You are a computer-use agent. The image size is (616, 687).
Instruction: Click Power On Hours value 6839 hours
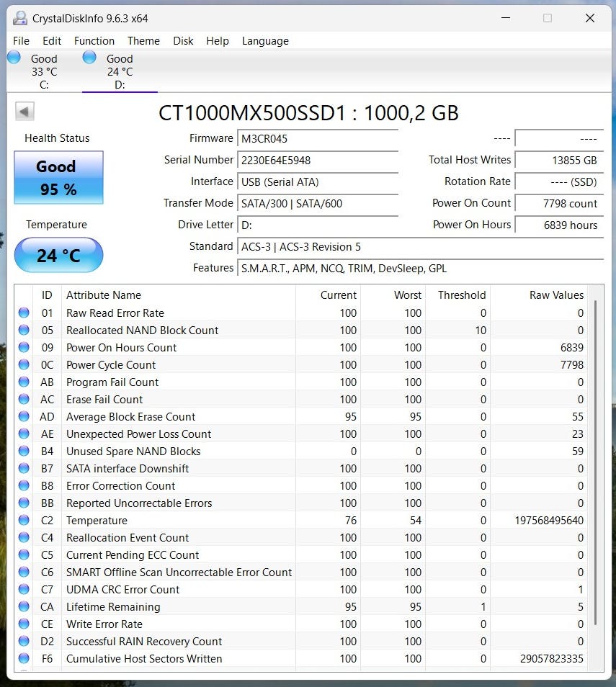tap(559, 225)
